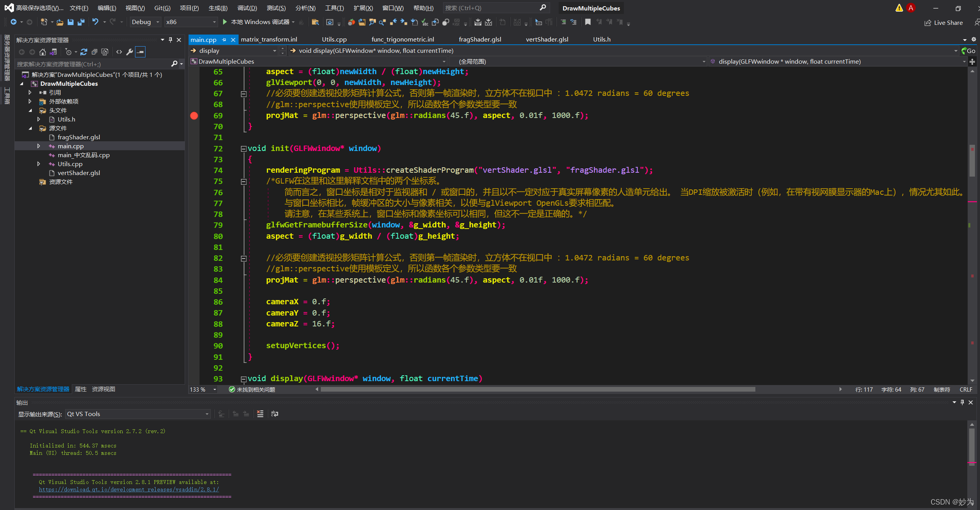Viewport: 980px width, 510px height.
Task: Expand the 外部依赖项 node in tree
Action: 30,102
